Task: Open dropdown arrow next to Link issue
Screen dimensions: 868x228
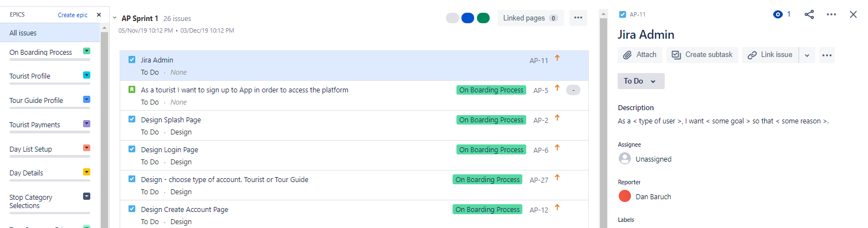Action: tap(807, 55)
